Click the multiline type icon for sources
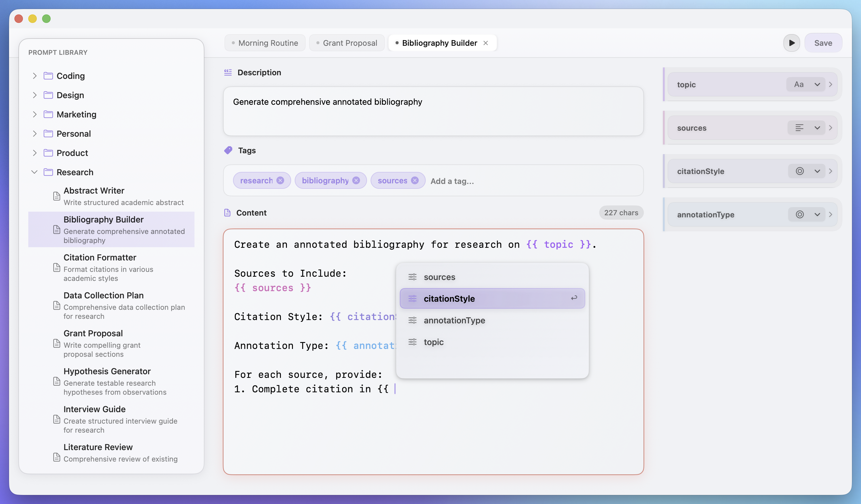This screenshot has width=861, height=504. tap(799, 128)
